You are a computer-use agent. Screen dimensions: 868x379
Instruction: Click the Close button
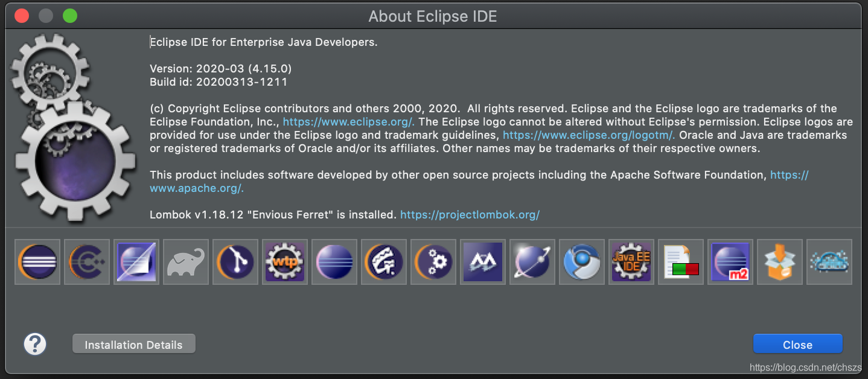[x=797, y=344]
